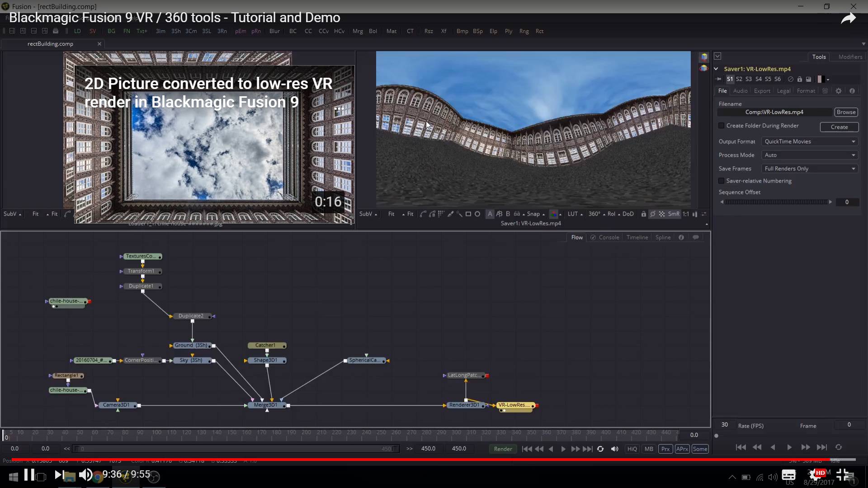Viewport: 868px width, 488px height.
Task: Toggle HiQ high quality mode
Action: click(632, 449)
